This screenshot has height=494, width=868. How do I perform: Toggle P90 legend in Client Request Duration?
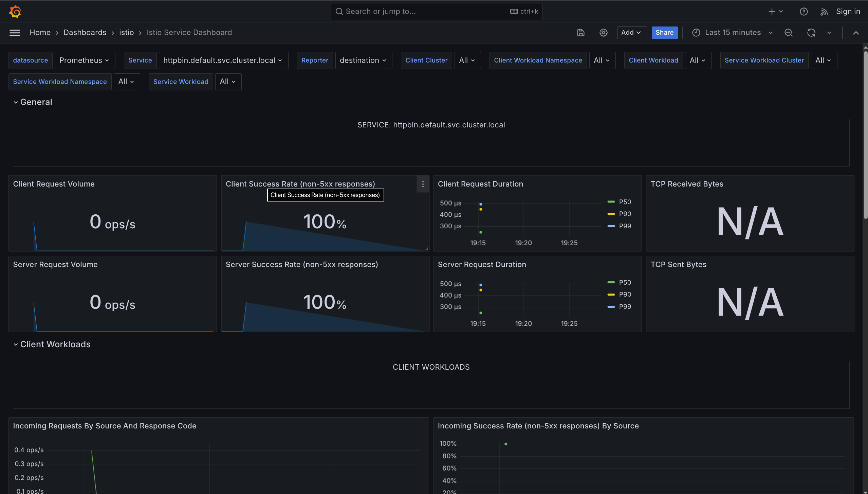coord(624,214)
